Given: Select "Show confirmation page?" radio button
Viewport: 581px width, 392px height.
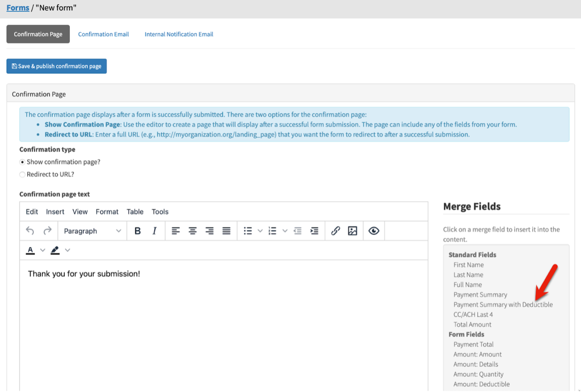Looking at the screenshot, I should 22,162.
